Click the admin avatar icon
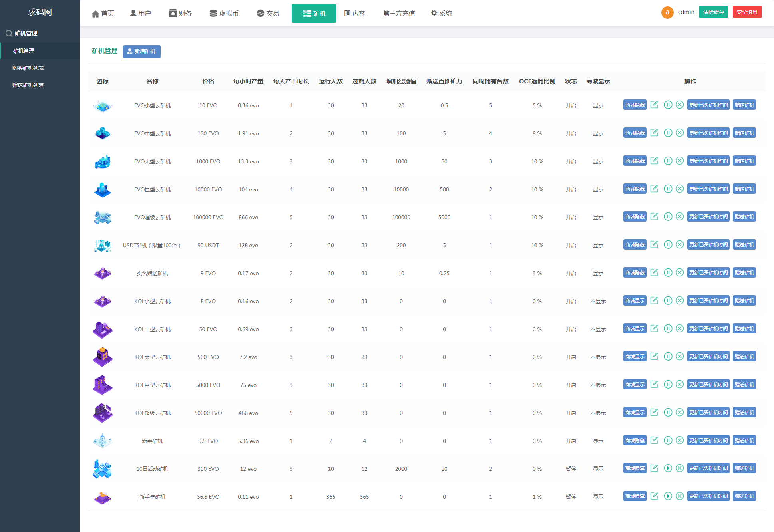Image resolution: width=774 pixels, height=532 pixels. point(667,12)
